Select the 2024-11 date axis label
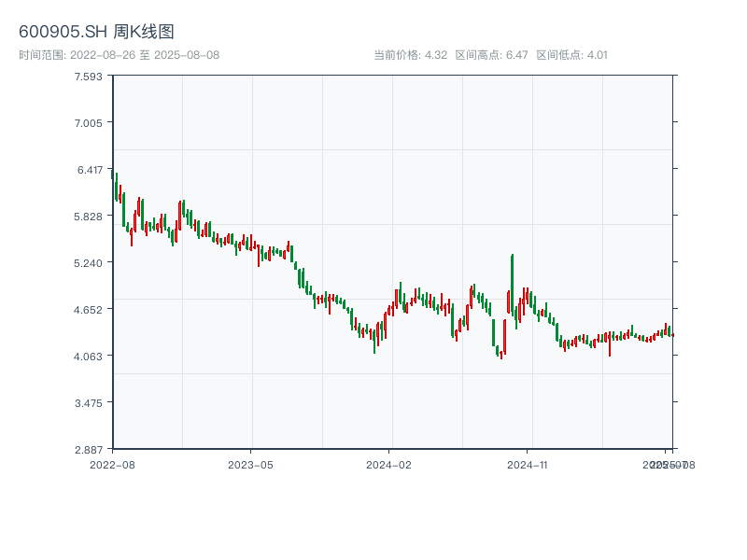Image resolution: width=747 pixels, height=560 pixels. [529, 464]
